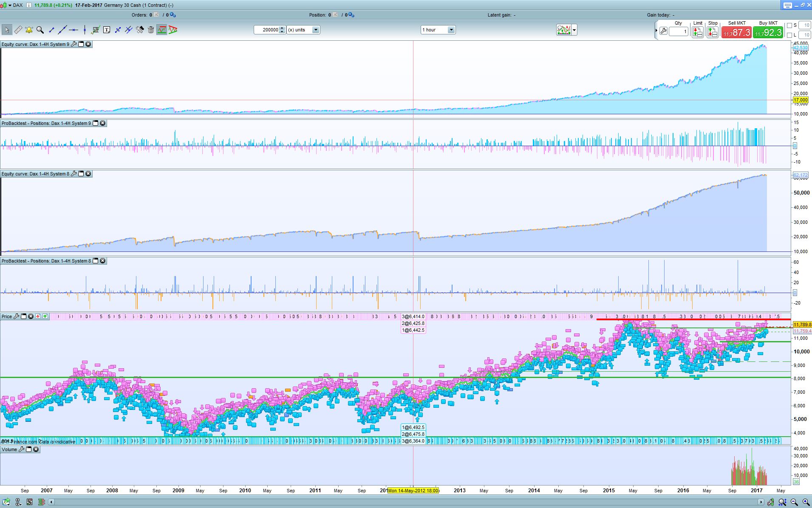Open Equity curve System 9 wrench settings
Screen dimensions: 812x508
click(74, 44)
